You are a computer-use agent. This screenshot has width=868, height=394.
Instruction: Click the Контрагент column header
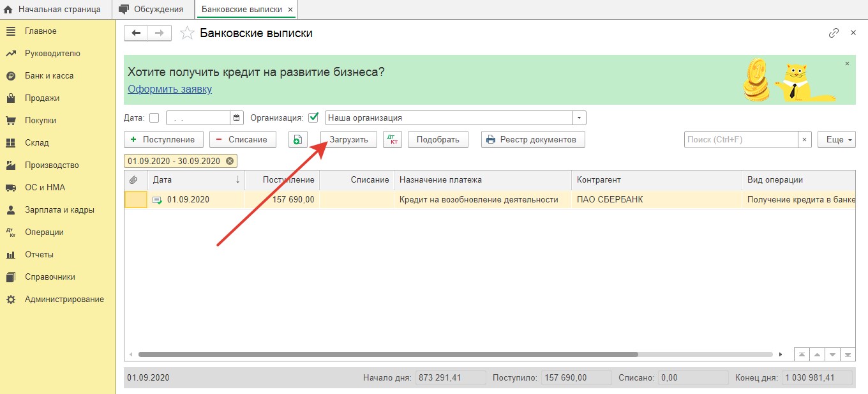(x=657, y=180)
